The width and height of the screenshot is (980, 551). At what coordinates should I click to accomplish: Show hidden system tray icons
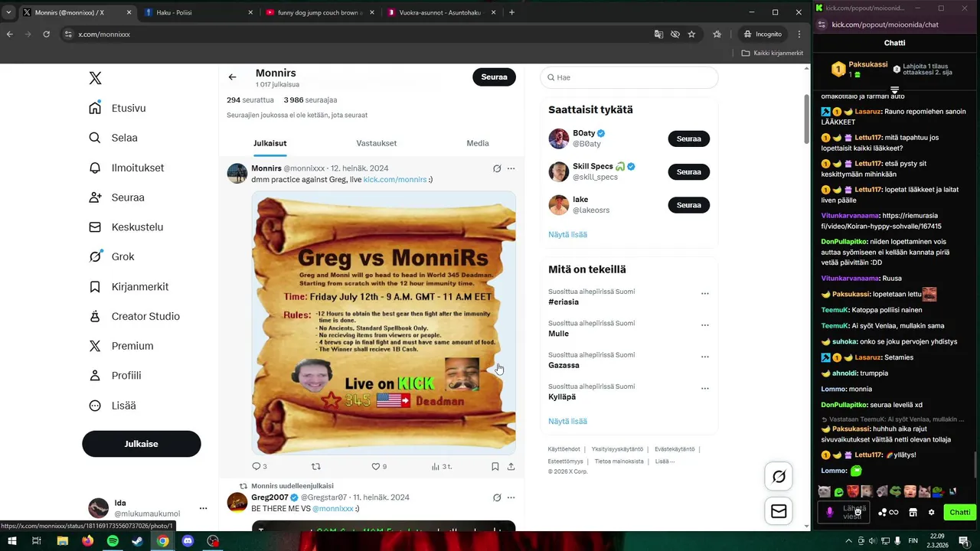848,541
